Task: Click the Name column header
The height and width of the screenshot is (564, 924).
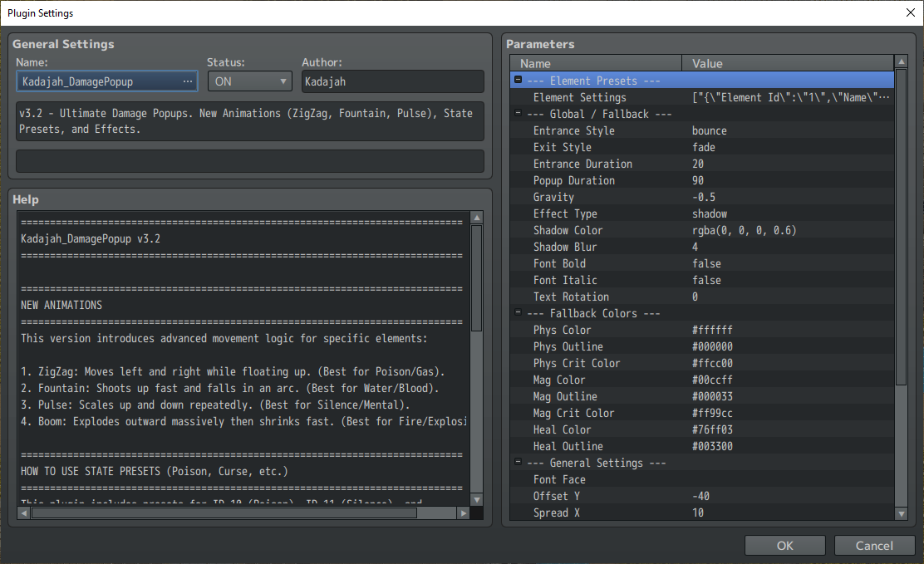Action: pos(596,63)
